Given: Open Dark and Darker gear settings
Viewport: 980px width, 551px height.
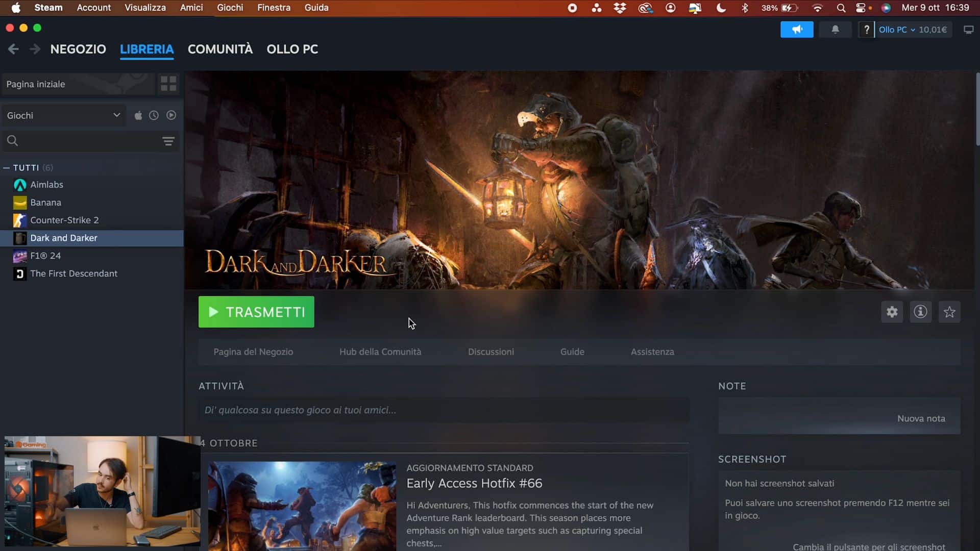Looking at the screenshot, I should (x=892, y=312).
